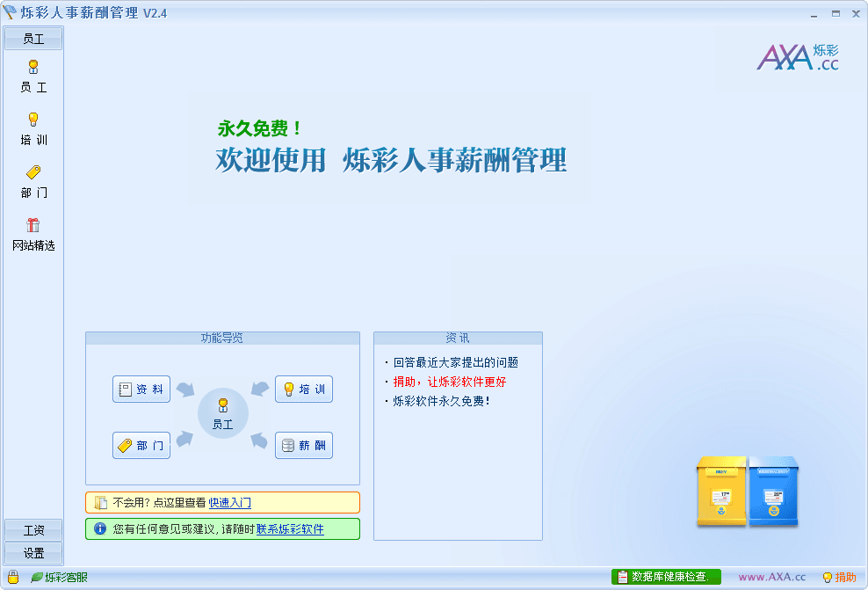The width and height of the screenshot is (868, 590).
Task: Open the 培训 lightbulb icon in sidebar
Action: [33, 120]
